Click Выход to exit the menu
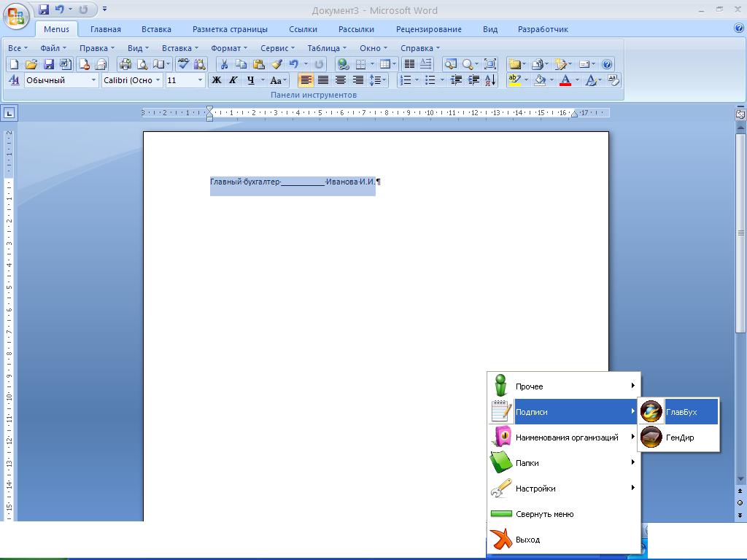747x560 pixels. point(527,540)
